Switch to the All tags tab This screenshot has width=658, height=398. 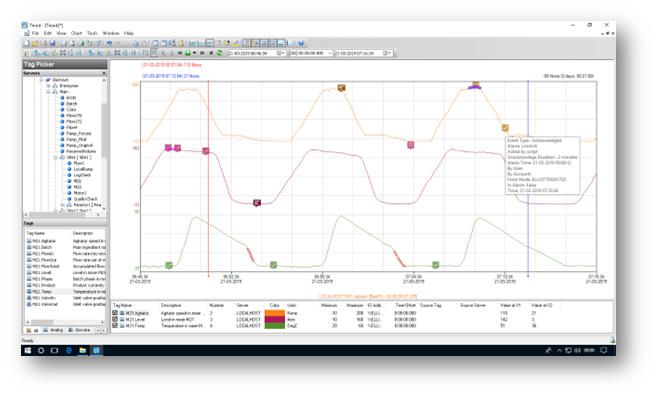33,330
